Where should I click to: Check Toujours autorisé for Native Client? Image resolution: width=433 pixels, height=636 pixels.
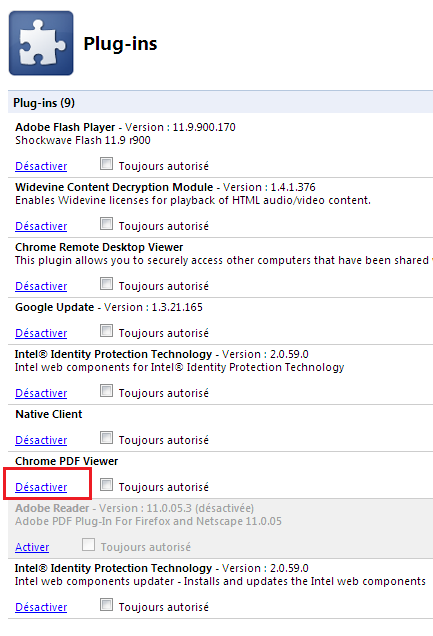106,438
